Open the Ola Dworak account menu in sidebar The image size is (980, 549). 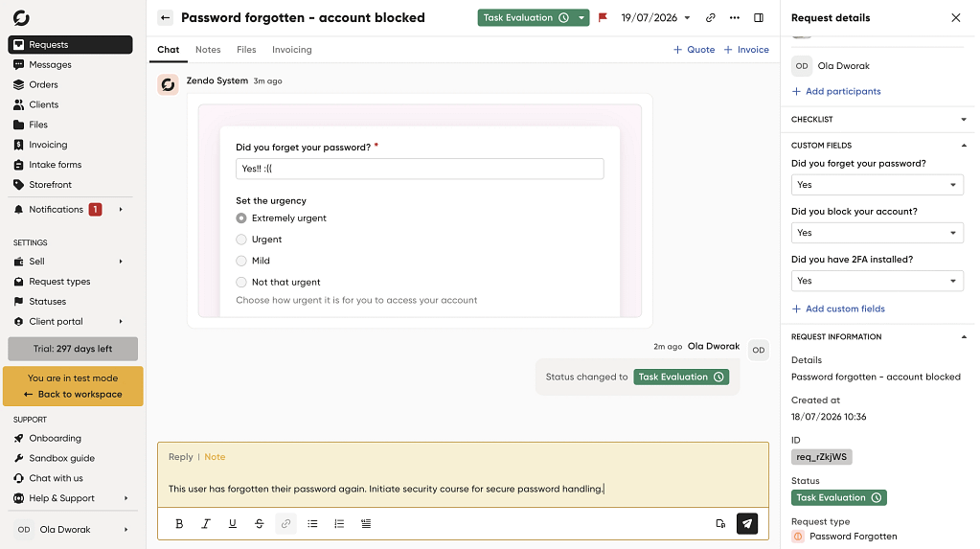[x=73, y=530]
